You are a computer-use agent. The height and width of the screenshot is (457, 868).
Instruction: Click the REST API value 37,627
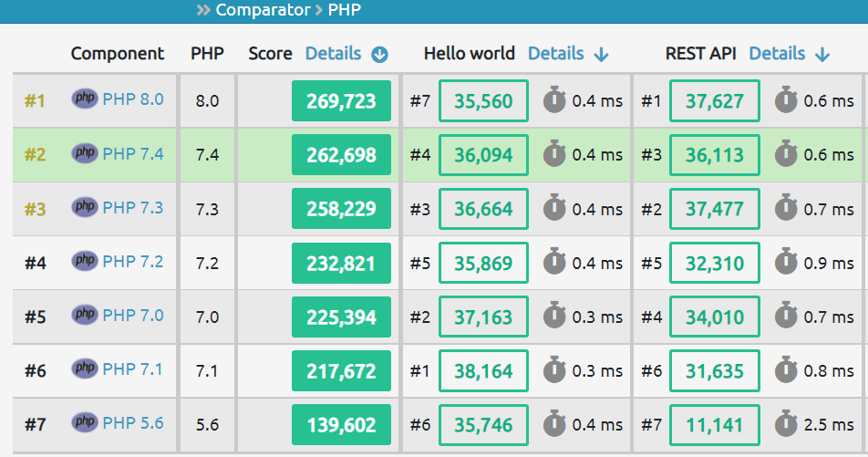pos(715,101)
